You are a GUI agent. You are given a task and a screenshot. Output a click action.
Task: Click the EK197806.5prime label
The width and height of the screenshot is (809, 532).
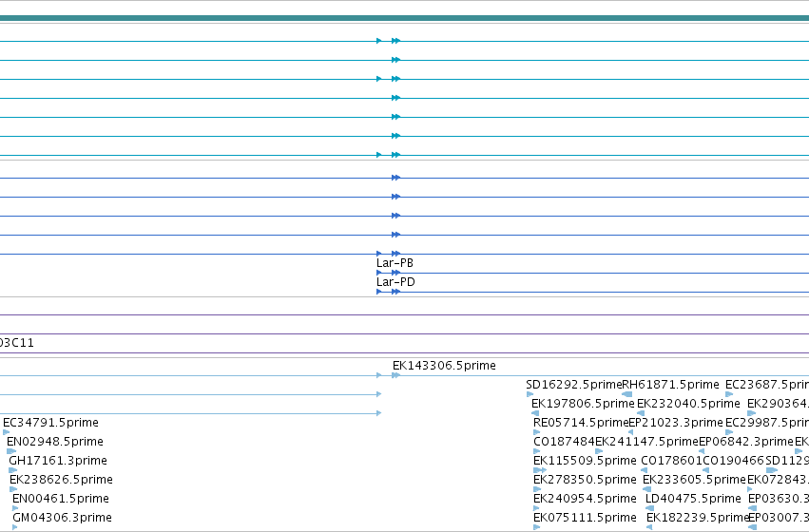pyautogui.click(x=583, y=404)
